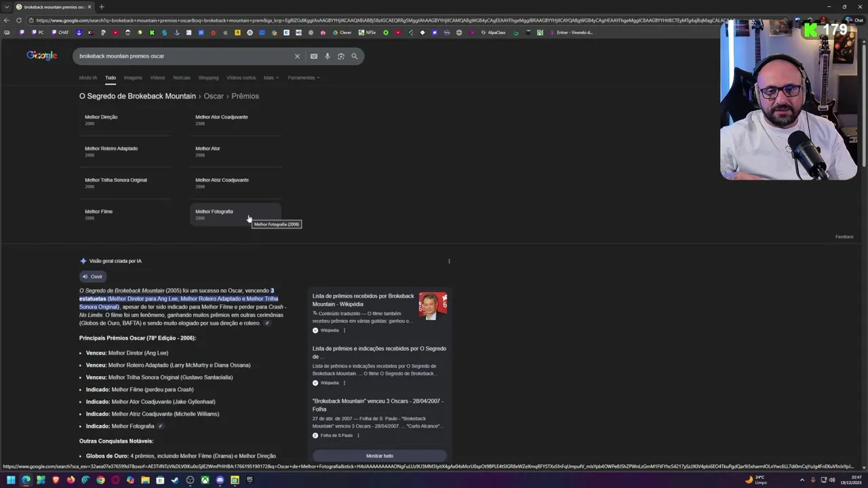The image size is (868, 488).
Task: Open Steam from the taskbar
Action: point(175,480)
